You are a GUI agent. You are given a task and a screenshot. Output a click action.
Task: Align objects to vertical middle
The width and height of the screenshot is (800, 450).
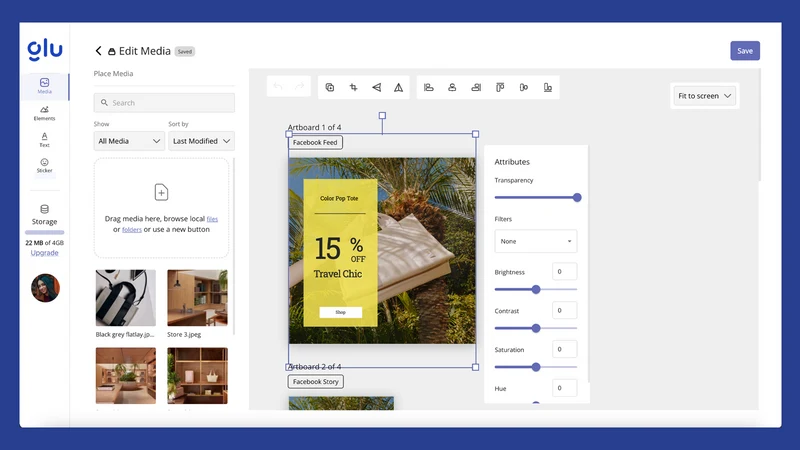[523, 87]
